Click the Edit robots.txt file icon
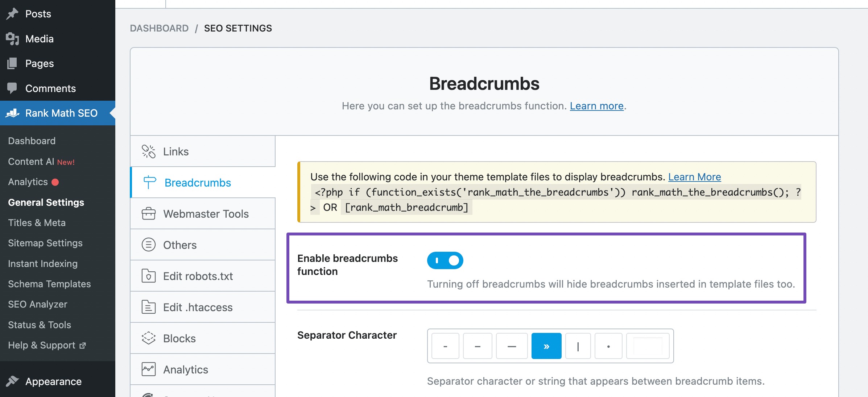Viewport: 868px width, 397px height. pyautogui.click(x=149, y=276)
